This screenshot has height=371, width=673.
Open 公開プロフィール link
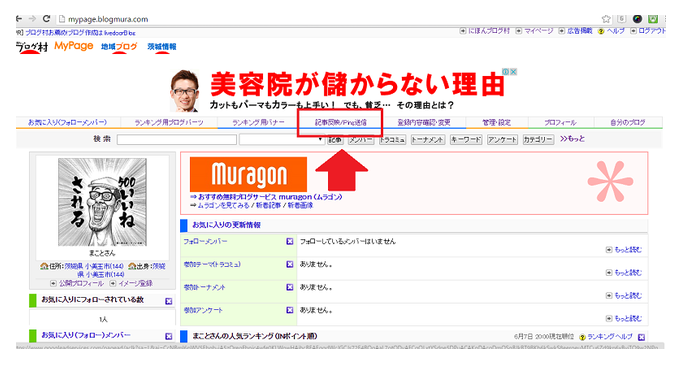tap(81, 283)
